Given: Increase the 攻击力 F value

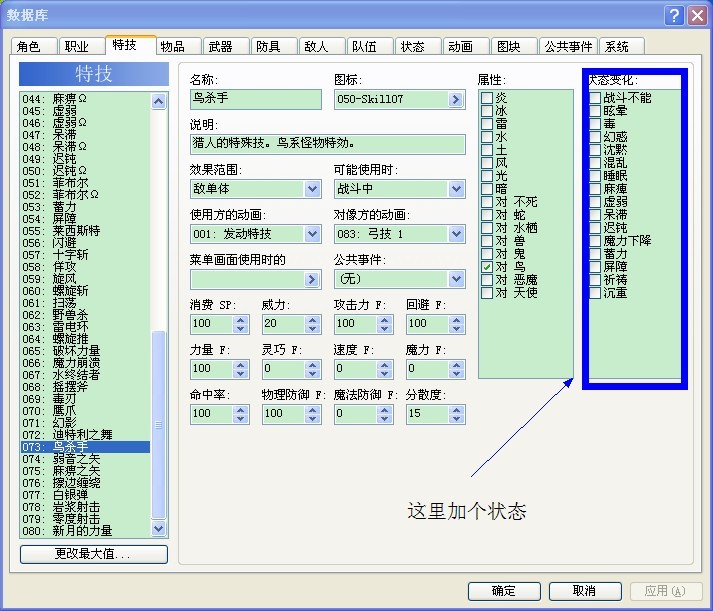Looking at the screenshot, I should (x=384, y=320).
